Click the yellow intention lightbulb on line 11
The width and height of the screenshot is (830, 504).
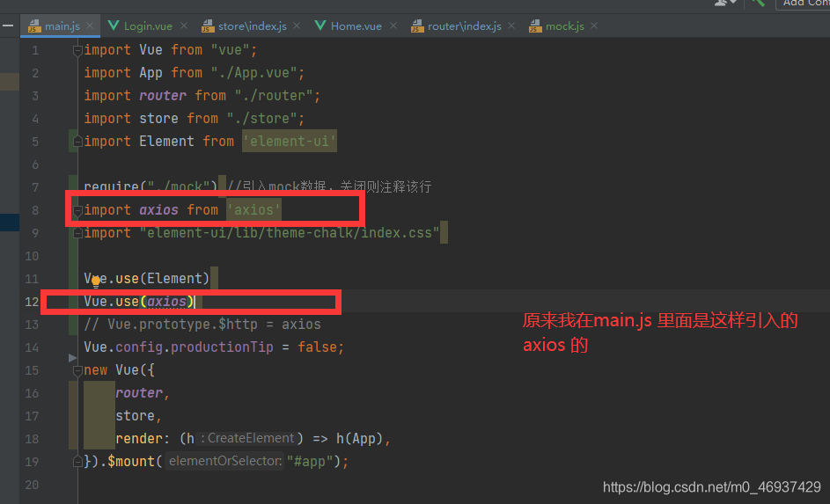click(96, 281)
